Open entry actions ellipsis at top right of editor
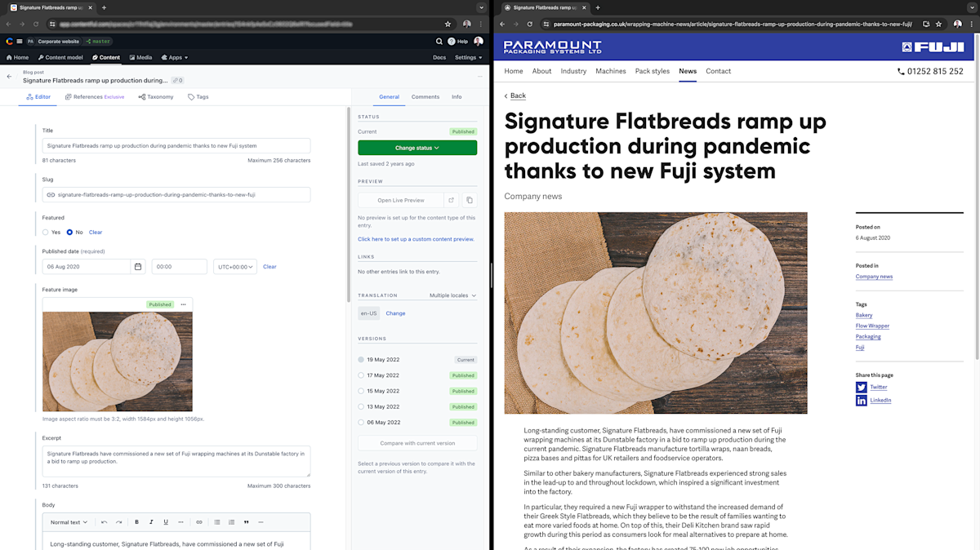This screenshot has width=980, height=550. click(480, 77)
